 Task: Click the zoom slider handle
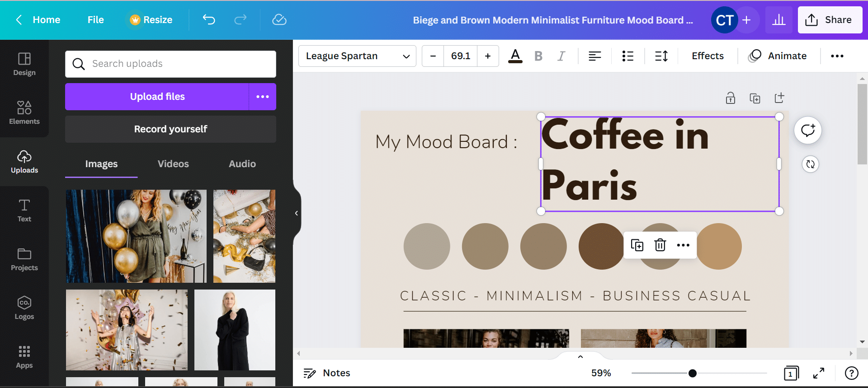click(693, 373)
